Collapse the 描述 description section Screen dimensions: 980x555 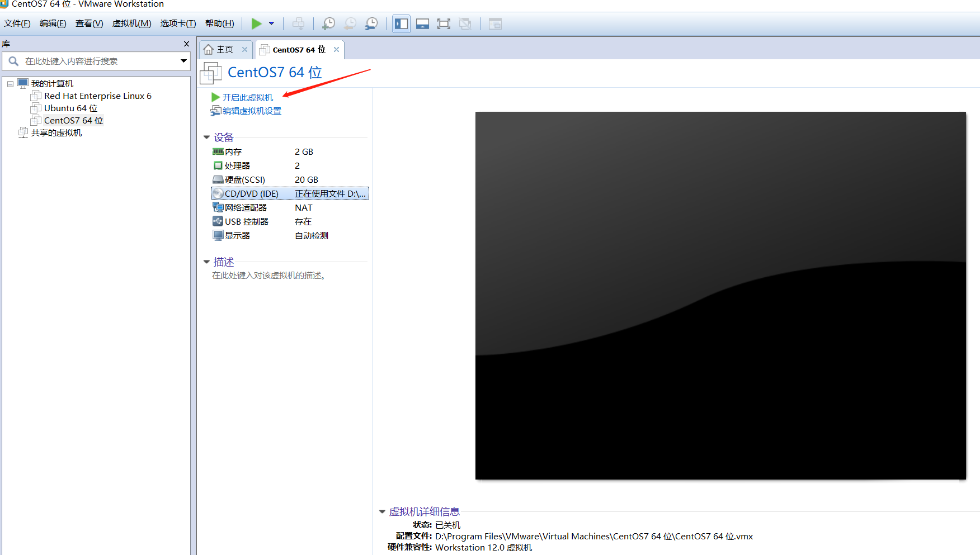[x=206, y=262]
